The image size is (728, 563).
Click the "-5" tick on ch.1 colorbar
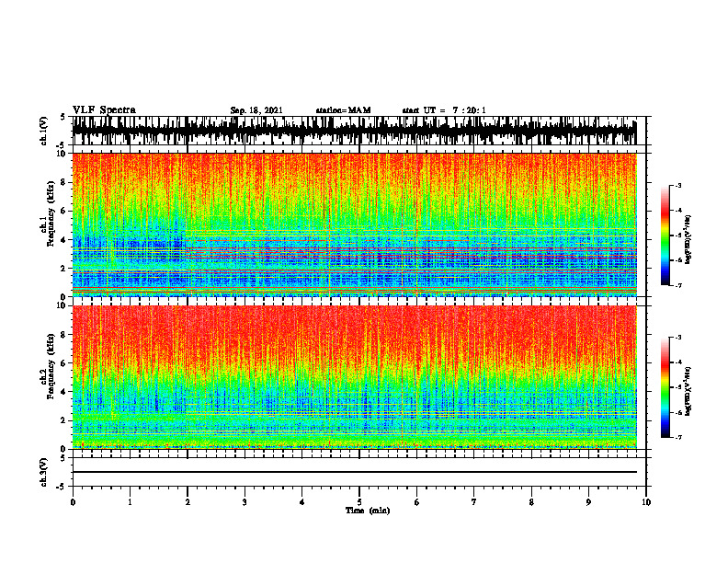click(x=677, y=236)
